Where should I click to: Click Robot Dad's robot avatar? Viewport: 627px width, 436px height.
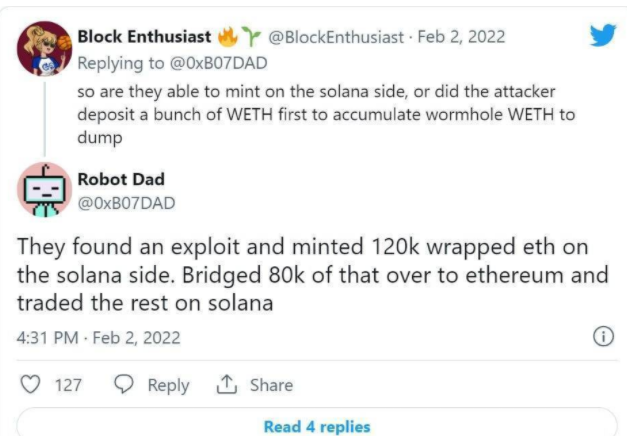(45, 189)
